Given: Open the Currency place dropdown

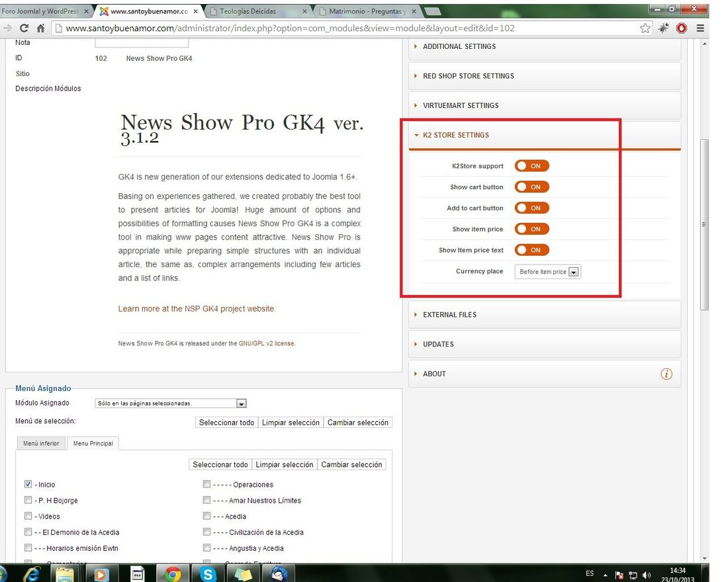Looking at the screenshot, I should [x=548, y=272].
